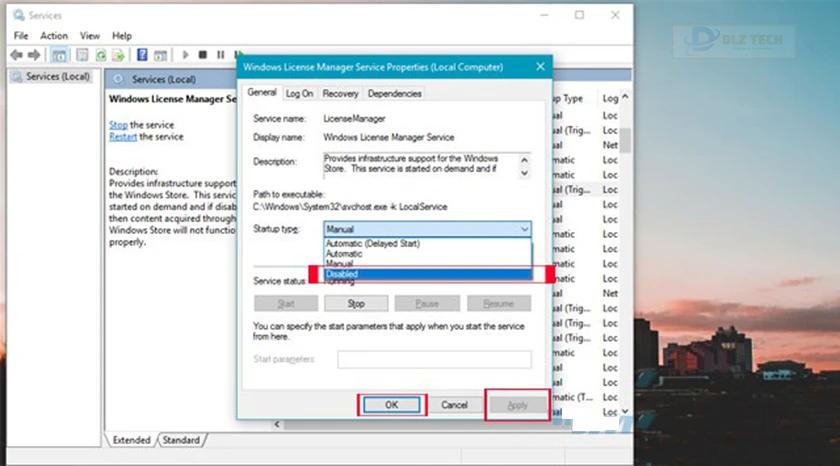Collapse the Startup type combo box

(524, 229)
